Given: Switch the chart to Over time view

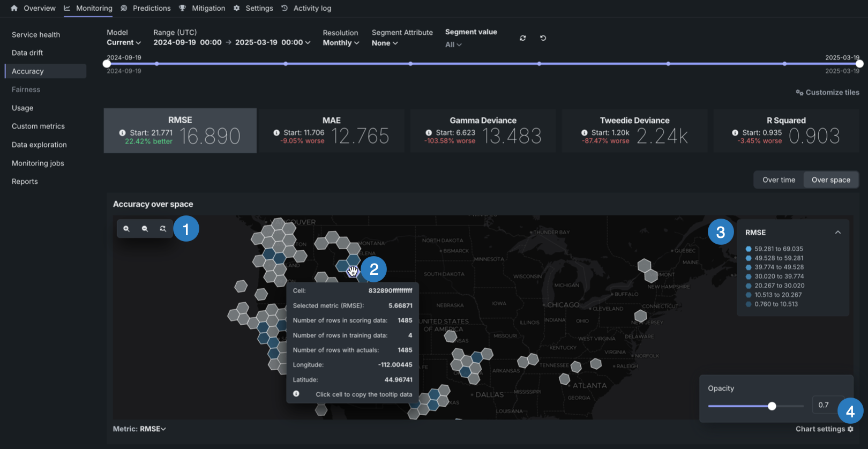Looking at the screenshot, I should point(779,180).
